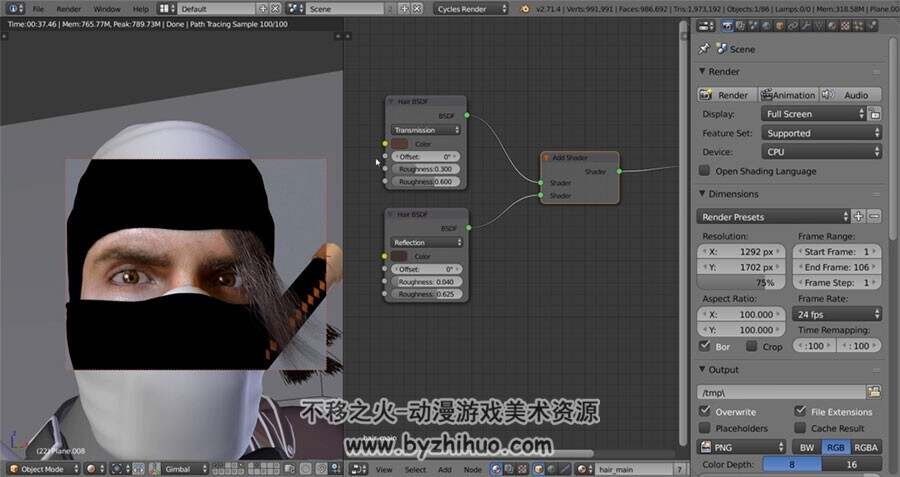Toggle the Crop checkbox

pyautogui.click(x=751, y=346)
